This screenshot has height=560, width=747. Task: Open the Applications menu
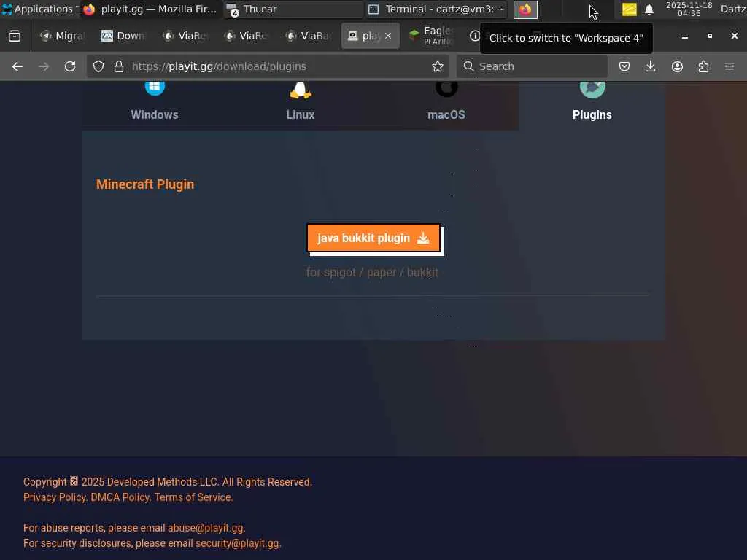[39, 9]
